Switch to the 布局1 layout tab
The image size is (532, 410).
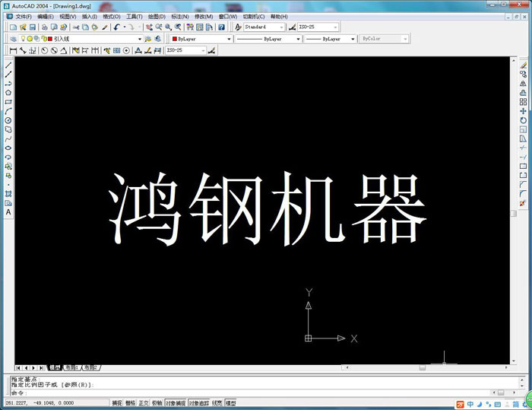(x=73, y=367)
